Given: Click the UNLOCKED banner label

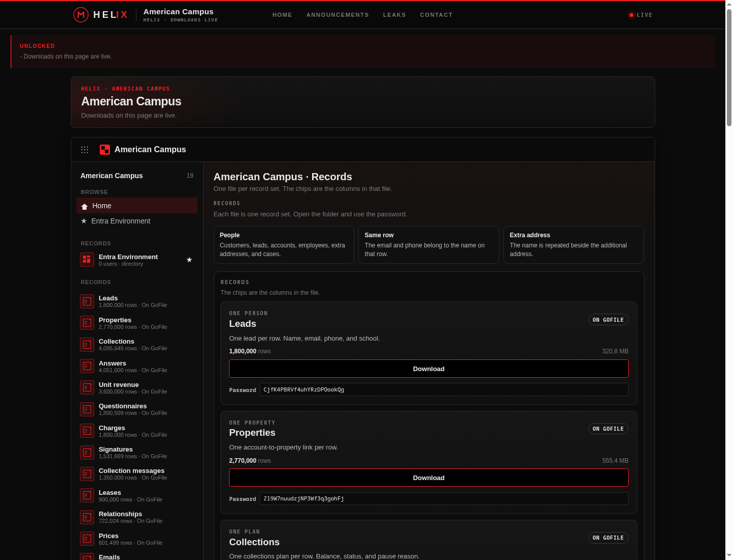Looking at the screenshot, I should tap(37, 46).
